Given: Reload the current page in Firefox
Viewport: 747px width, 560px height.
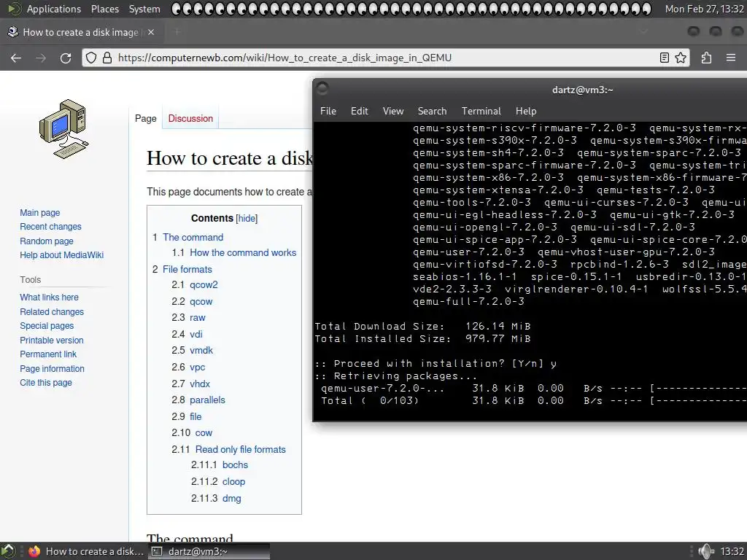Looking at the screenshot, I should tap(66, 58).
